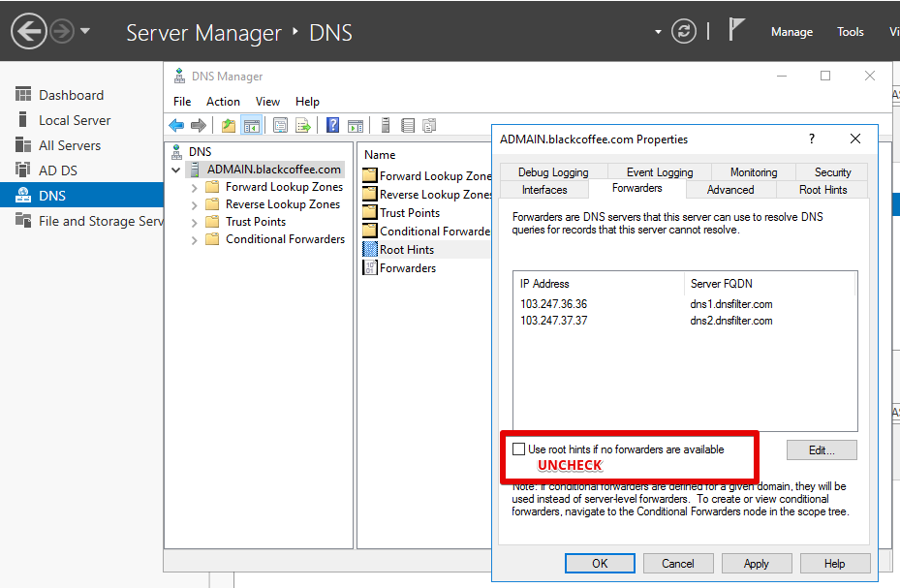Click OK in the Properties dialog

pos(600,564)
